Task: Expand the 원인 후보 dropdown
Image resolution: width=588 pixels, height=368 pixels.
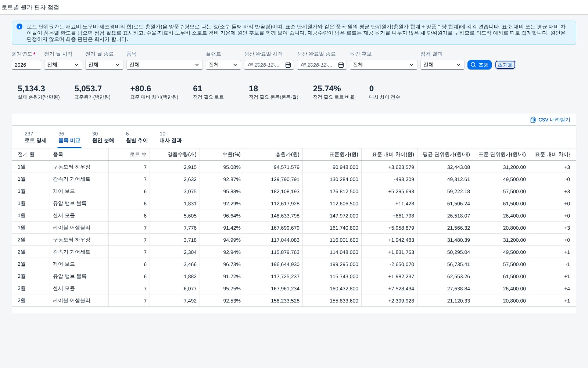Action: pos(384,65)
